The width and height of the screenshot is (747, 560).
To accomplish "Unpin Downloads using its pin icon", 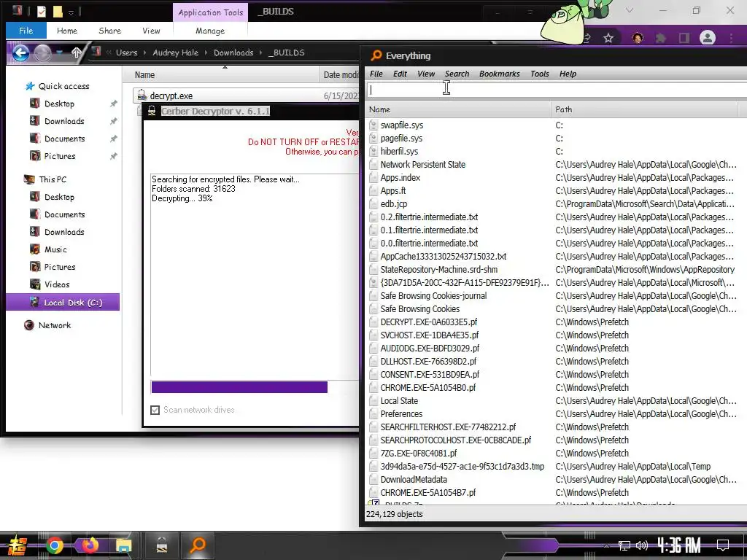I will (x=113, y=121).
